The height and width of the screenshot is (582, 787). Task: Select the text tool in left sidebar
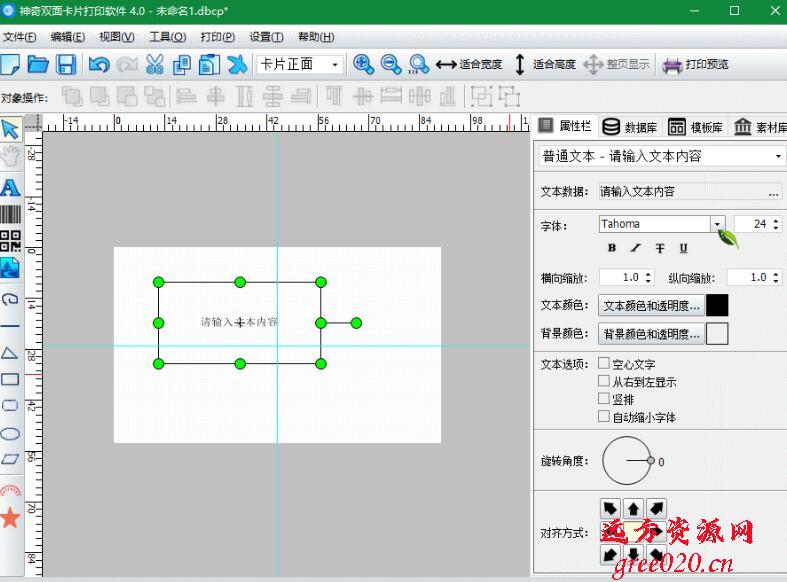tap(10, 188)
